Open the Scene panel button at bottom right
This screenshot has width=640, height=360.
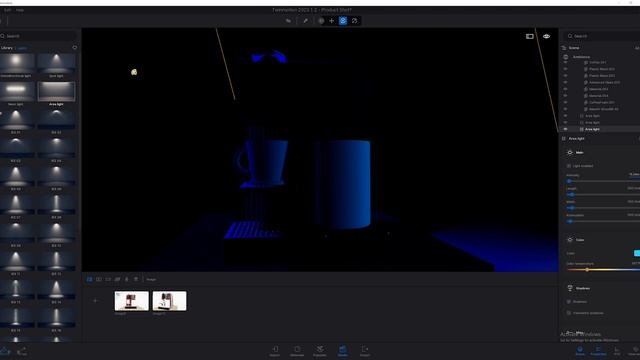click(580, 351)
